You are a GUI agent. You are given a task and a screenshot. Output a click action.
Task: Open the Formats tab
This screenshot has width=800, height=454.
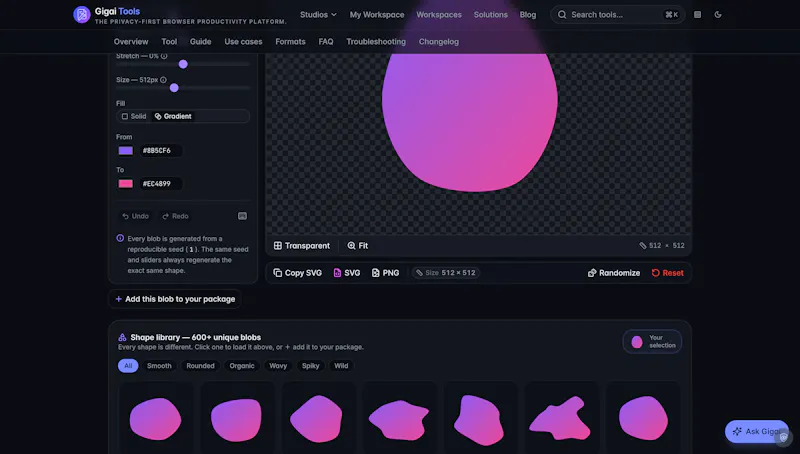coord(290,42)
